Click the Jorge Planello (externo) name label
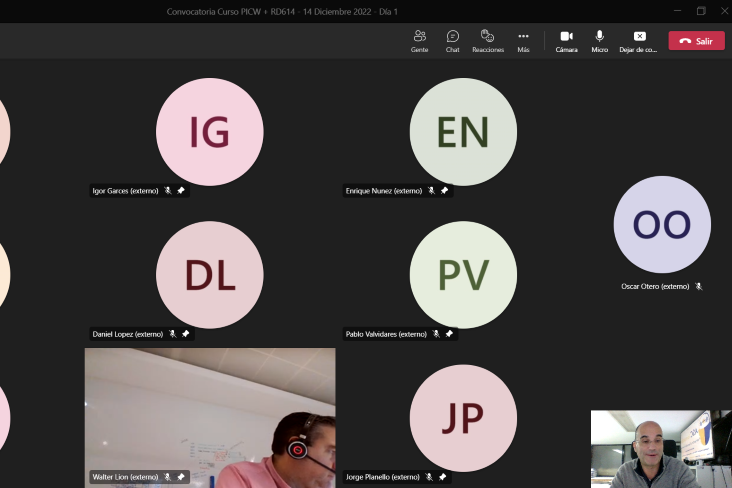The height and width of the screenshot is (488, 732). 382,477
